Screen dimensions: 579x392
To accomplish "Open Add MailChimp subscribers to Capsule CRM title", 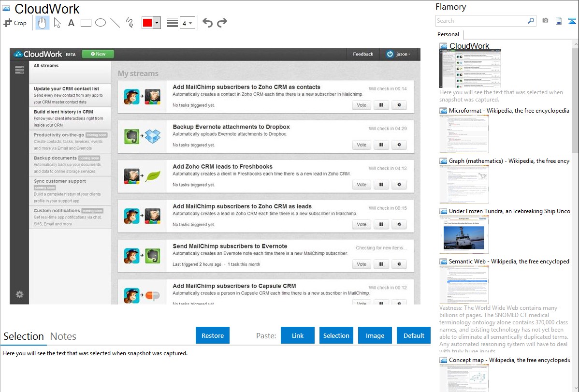I will 234,286.
